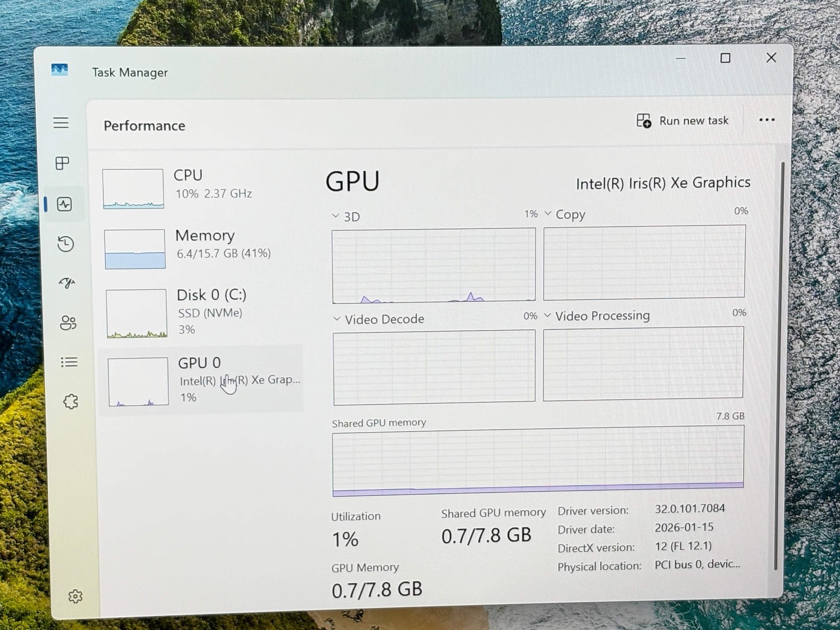This screenshot has width=840, height=630.
Task: Click the Run new task icon
Action: click(x=644, y=121)
